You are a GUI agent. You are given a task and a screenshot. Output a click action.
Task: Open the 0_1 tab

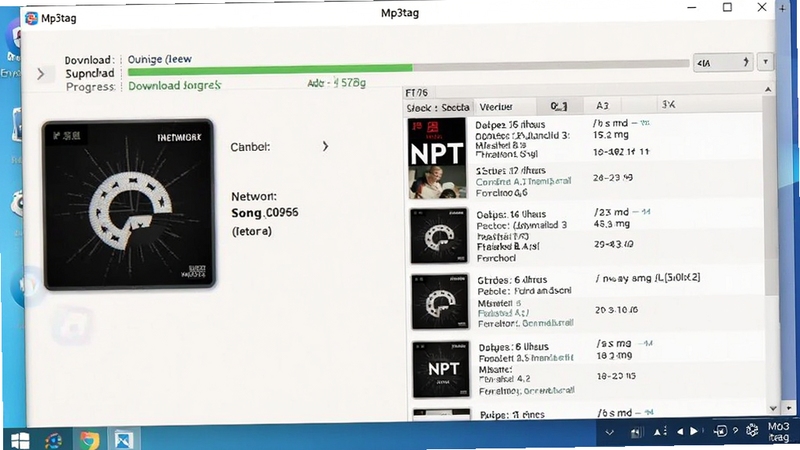click(559, 106)
